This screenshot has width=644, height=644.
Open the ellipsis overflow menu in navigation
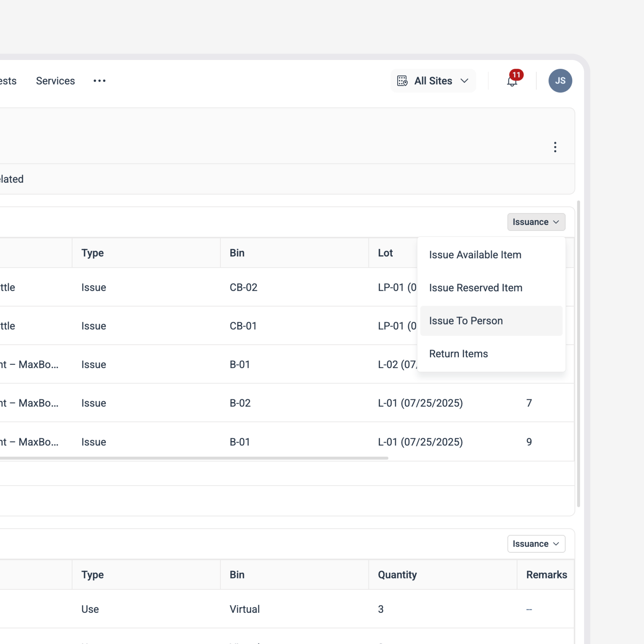99,81
